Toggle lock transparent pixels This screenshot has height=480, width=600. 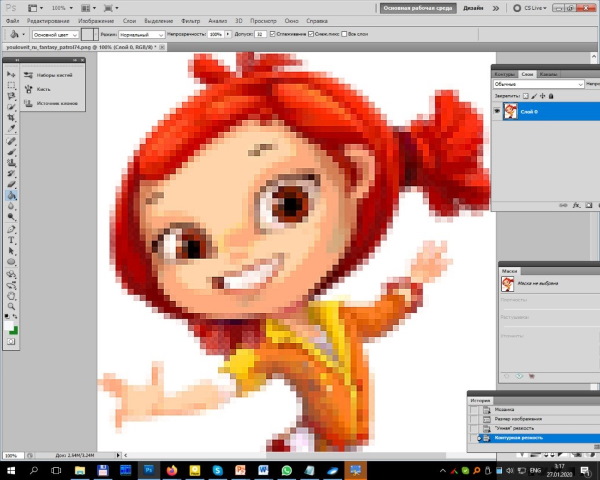526,96
